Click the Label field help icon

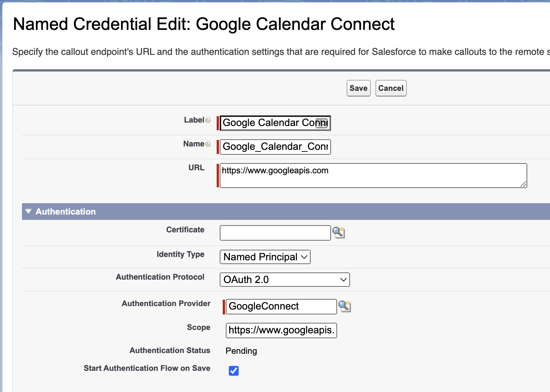pyautogui.click(x=208, y=120)
